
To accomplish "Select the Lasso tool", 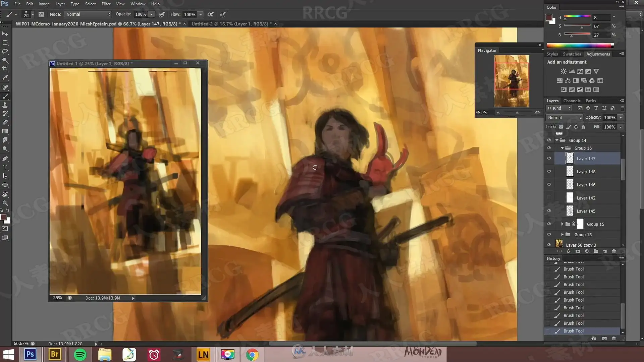I will pyautogui.click(x=5, y=51).
